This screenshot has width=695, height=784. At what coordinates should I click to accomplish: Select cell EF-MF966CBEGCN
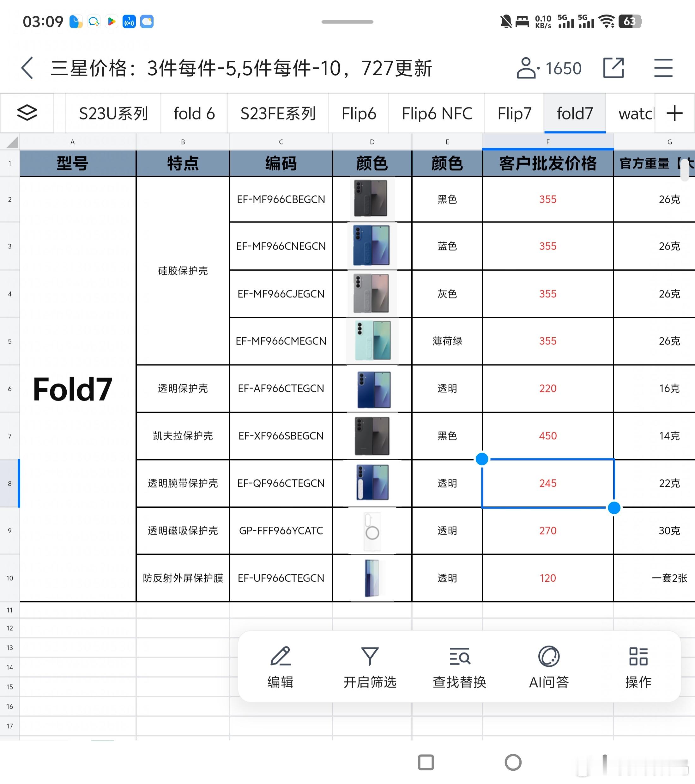(x=281, y=199)
